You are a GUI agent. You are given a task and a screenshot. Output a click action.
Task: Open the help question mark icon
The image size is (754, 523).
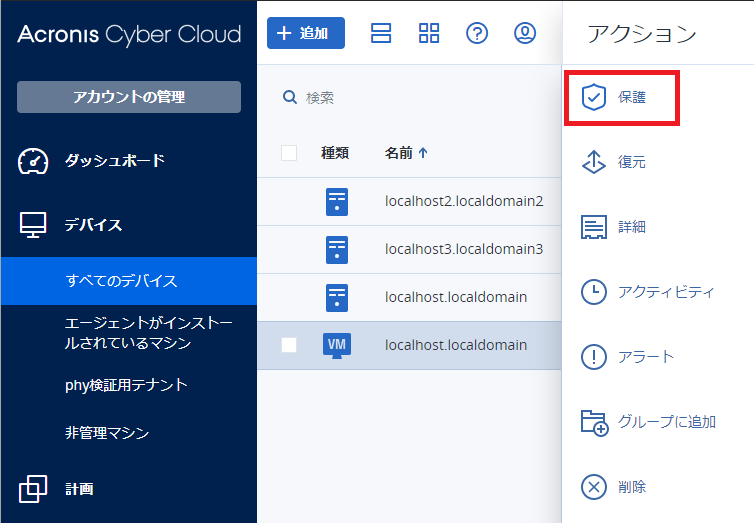pyautogui.click(x=477, y=33)
